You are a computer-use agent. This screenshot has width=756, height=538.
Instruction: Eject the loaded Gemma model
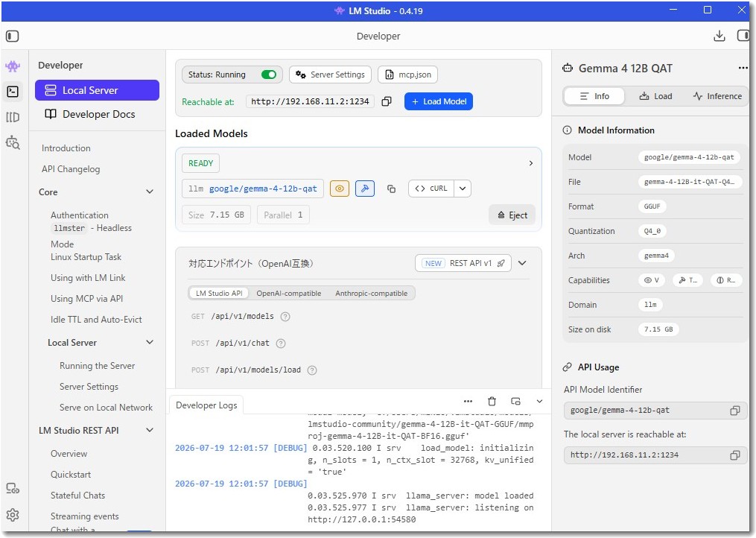click(x=512, y=215)
